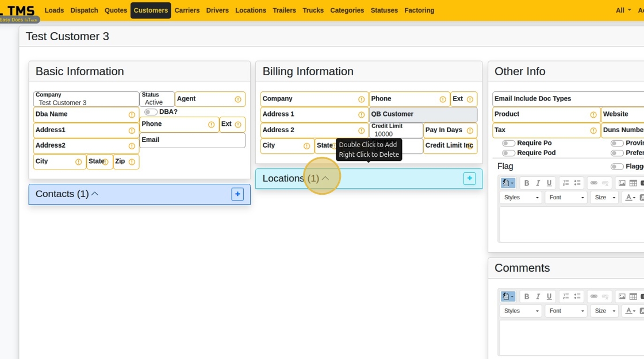Open the Factoring page link
644x359 pixels.
click(x=419, y=10)
